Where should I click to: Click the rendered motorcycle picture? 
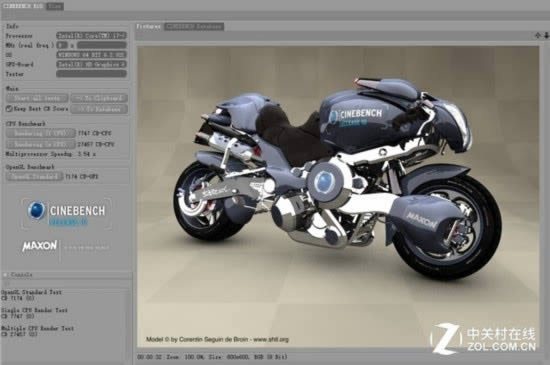(338, 197)
